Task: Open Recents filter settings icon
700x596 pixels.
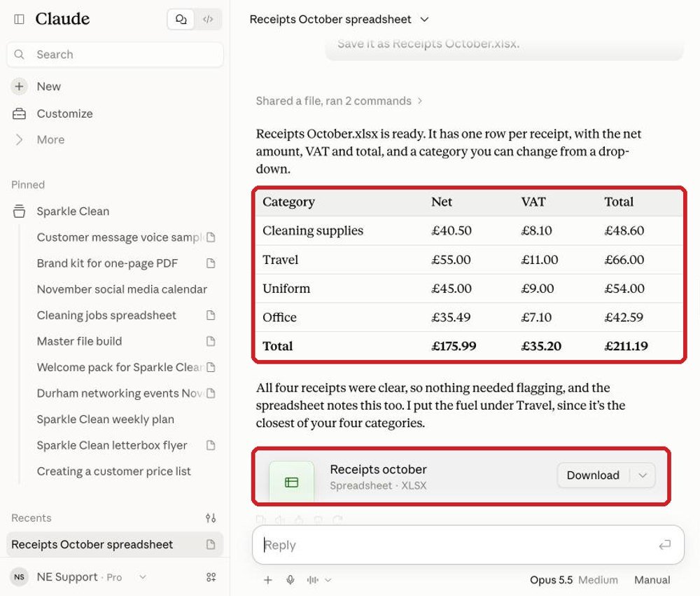Action: click(211, 518)
